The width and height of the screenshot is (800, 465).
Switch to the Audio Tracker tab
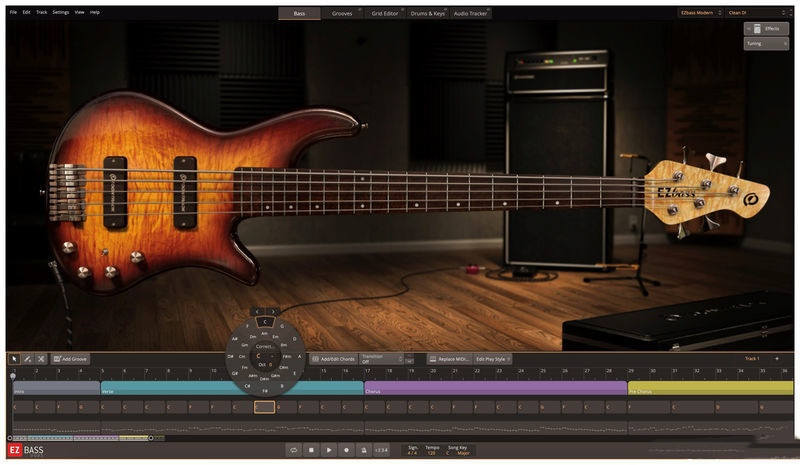click(x=470, y=14)
